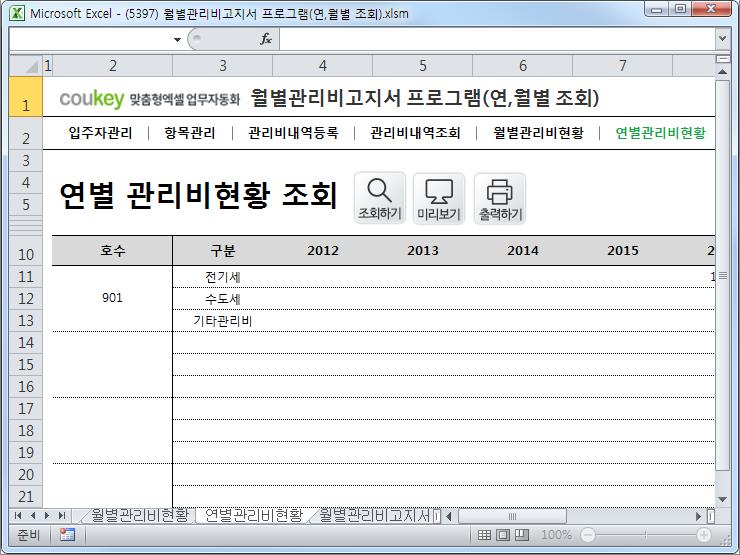Click the 호수 column header cell
This screenshot has width=740, height=555.
[x=112, y=251]
